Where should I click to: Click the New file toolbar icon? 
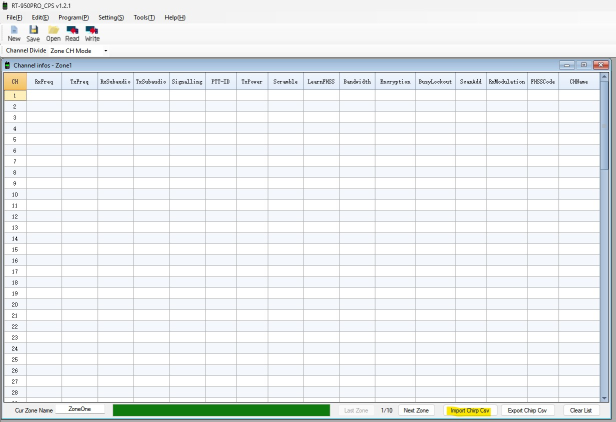pos(14,31)
